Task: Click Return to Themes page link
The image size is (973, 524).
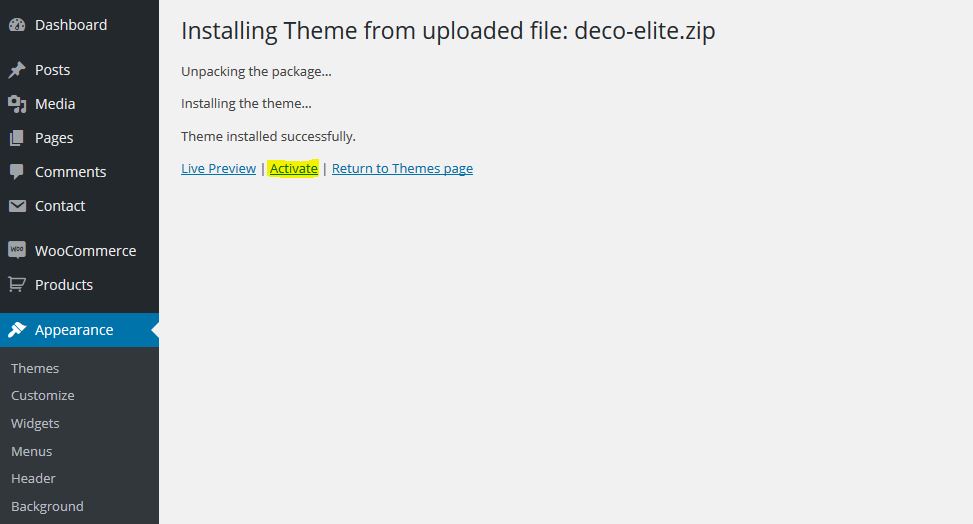Action: pyautogui.click(x=402, y=168)
